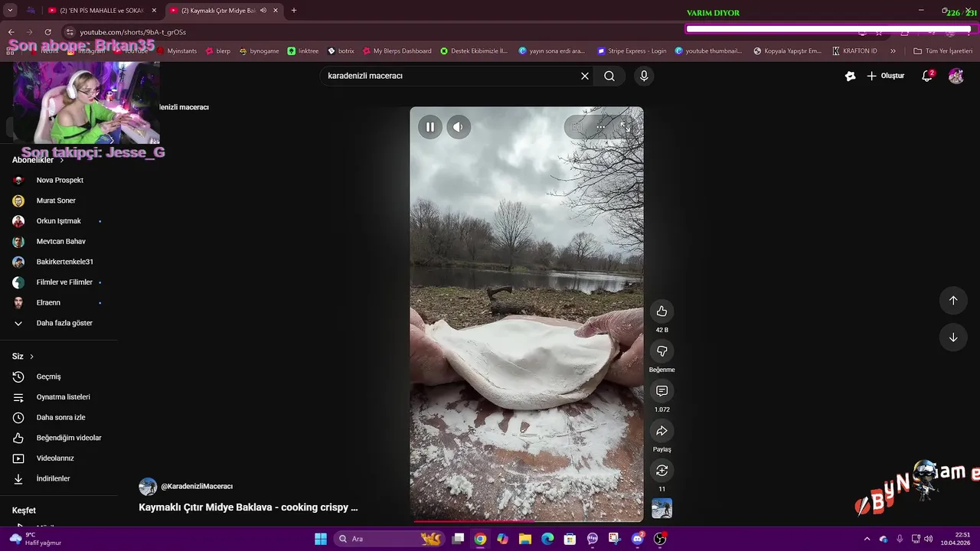
Task: Remix this Short icon with 11
Action: (661, 470)
